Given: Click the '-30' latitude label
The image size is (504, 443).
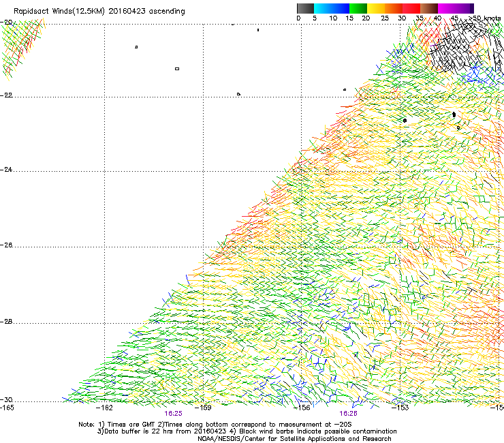Looking at the screenshot, I should point(6,400).
